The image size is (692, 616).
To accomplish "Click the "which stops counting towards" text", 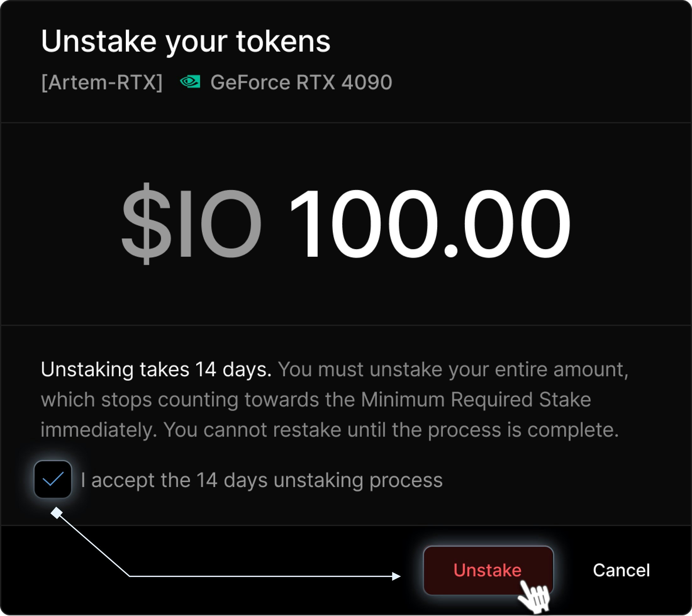I will coord(180,399).
